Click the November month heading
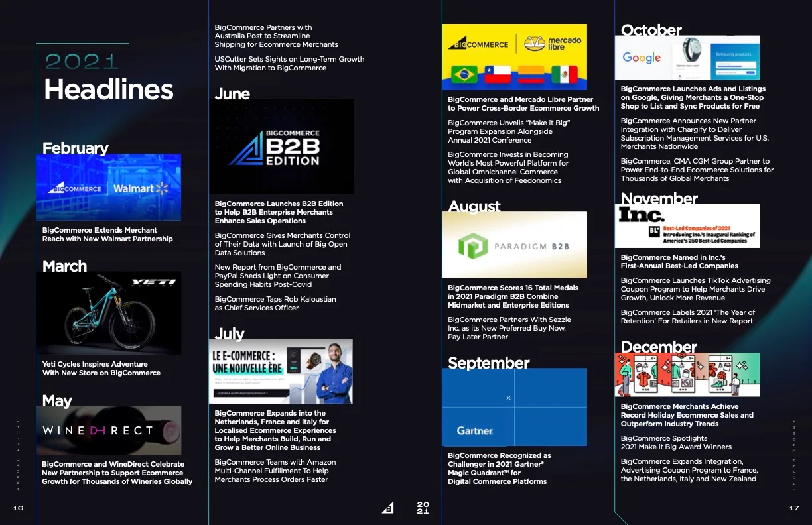The image size is (812, 525). point(659,198)
